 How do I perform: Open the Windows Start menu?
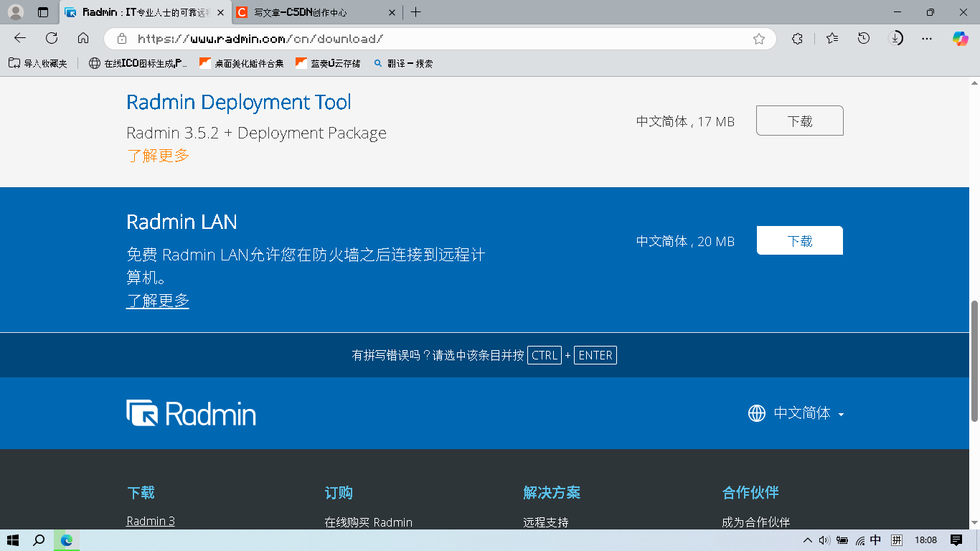(13, 540)
